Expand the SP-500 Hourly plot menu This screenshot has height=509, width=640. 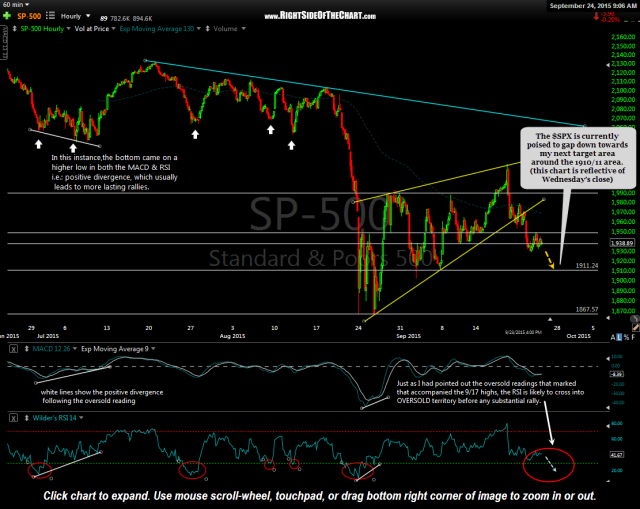click(68, 29)
